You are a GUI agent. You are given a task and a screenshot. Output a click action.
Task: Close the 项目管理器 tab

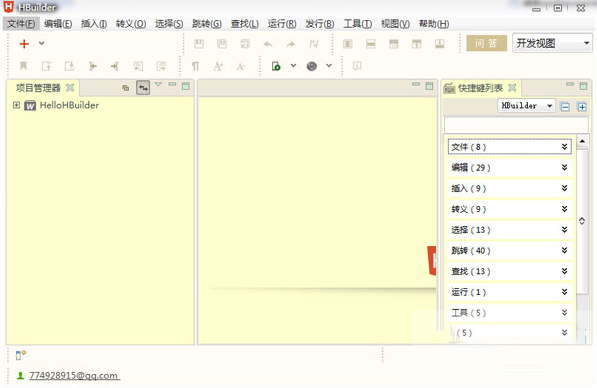tap(70, 88)
